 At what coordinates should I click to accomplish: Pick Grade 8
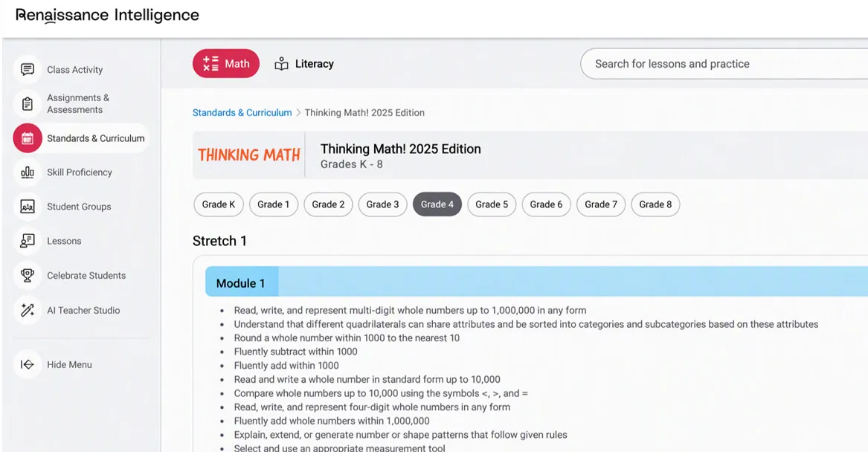point(655,204)
